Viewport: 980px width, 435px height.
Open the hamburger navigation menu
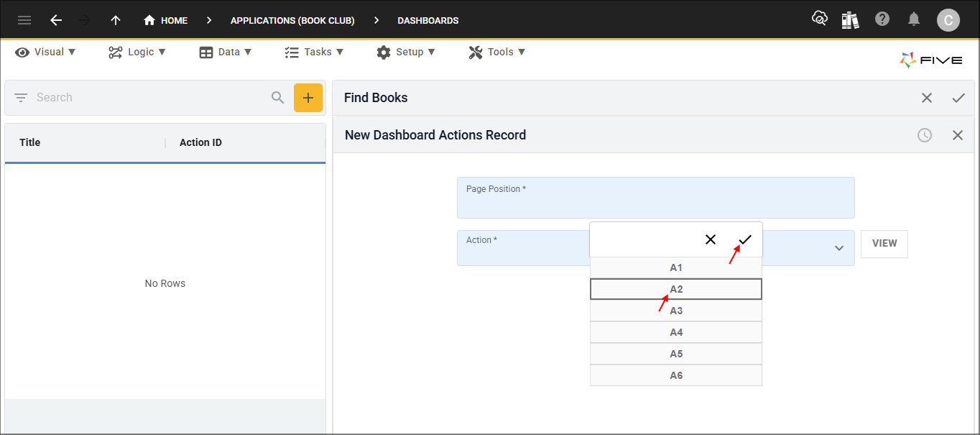click(x=24, y=20)
